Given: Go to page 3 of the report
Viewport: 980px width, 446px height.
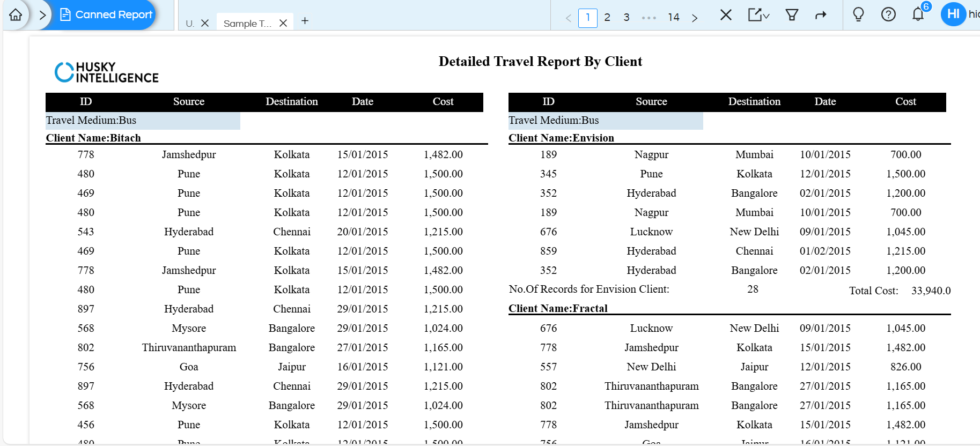Looking at the screenshot, I should pyautogui.click(x=626, y=17).
